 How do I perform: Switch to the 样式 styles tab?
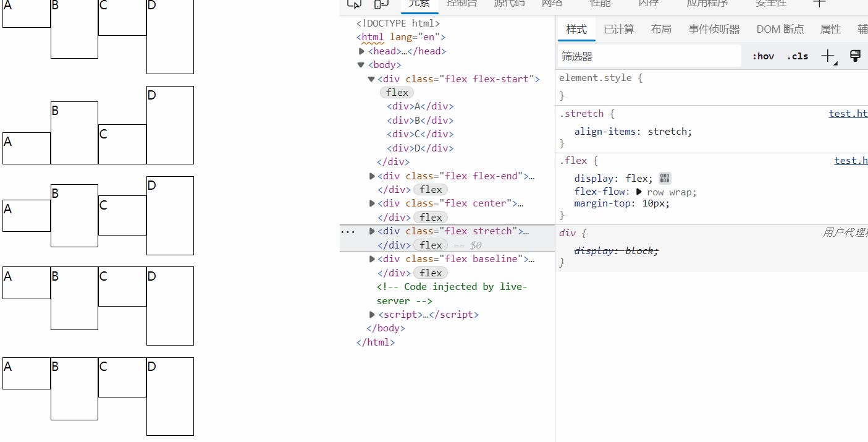pos(576,29)
